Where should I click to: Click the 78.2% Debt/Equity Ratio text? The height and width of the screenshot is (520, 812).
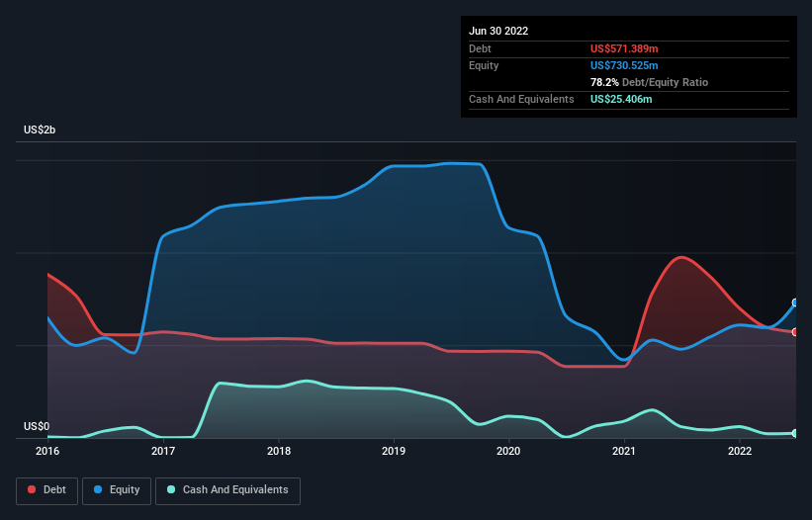pos(649,82)
